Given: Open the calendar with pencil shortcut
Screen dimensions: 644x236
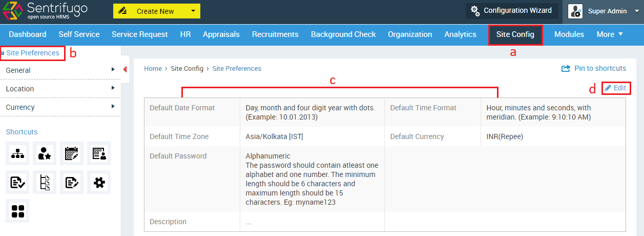Looking at the screenshot, I should pos(72,153).
